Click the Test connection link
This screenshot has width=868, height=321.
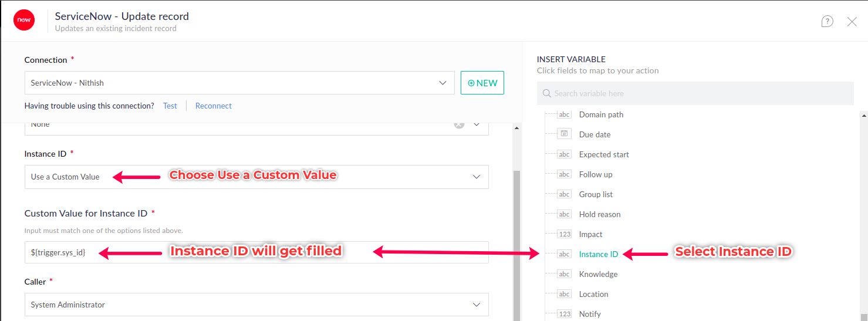pyautogui.click(x=170, y=106)
